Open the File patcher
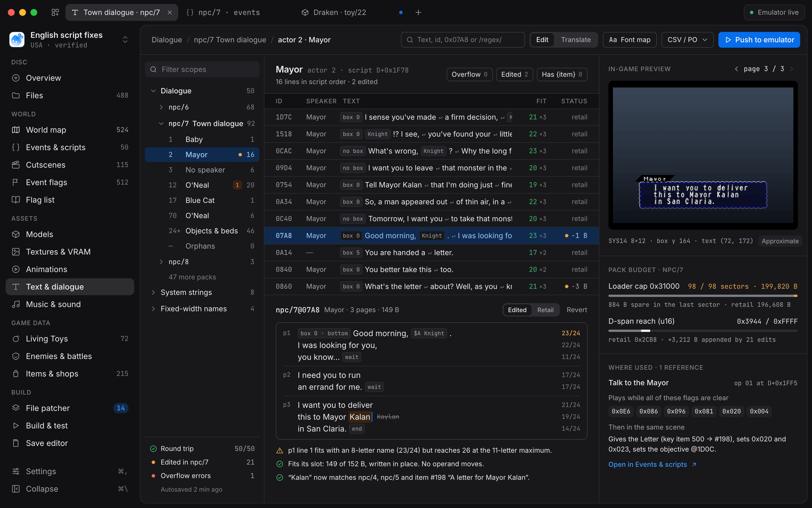Image resolution: width=812 pixels, height=508 pixels. (70, 408)
